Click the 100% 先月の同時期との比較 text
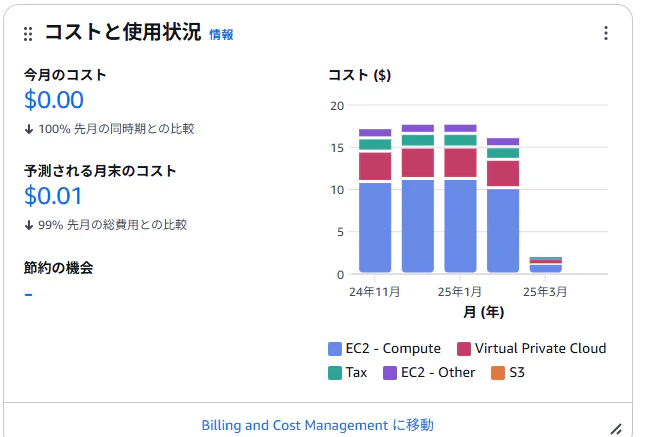Image resolution: width=651 pixels, height=437 pixels. pos(116,129)
